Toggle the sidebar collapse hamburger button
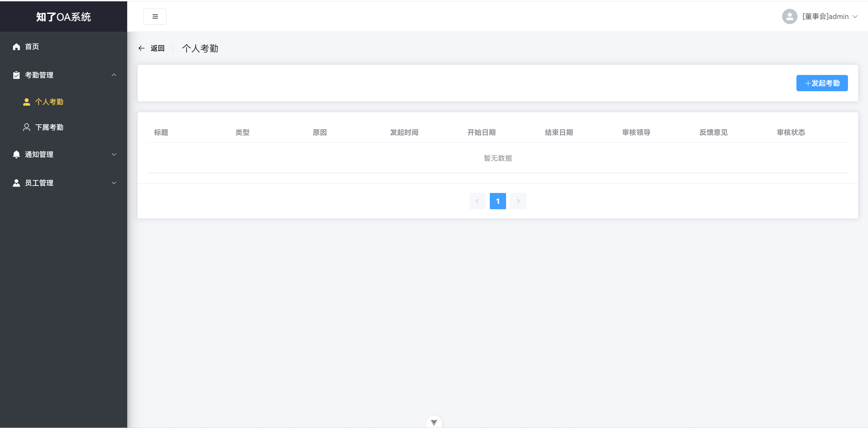This screenshot has width=868, height=428. coord(155,17)
